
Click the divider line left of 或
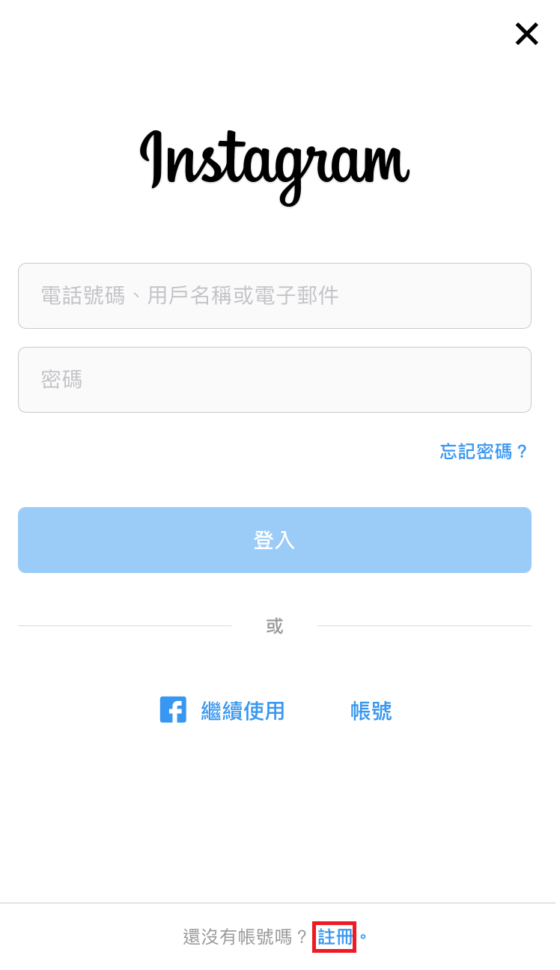125,626
